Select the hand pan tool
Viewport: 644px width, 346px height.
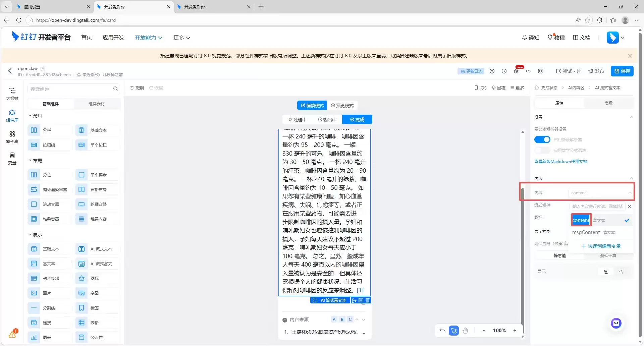(x=465, y=331)
